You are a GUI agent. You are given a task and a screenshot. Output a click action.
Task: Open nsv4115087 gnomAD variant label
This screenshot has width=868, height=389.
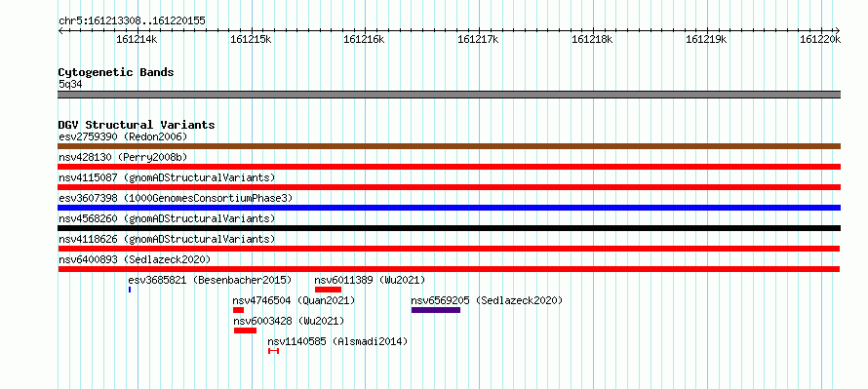point(167,177)
